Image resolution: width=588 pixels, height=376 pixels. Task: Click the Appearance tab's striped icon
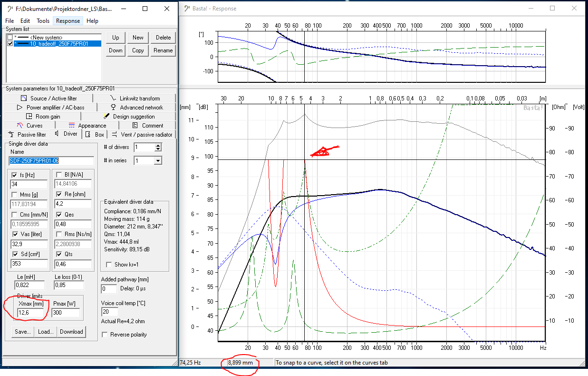(x=72, y=126)
